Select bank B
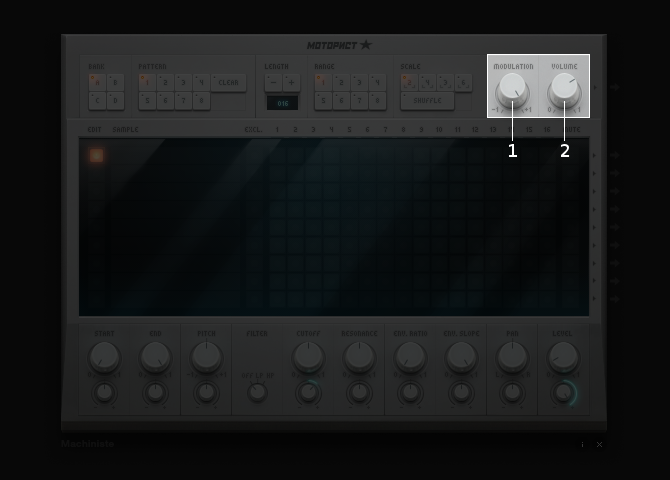Screen dimensions: 670x480 coord(115,82)
